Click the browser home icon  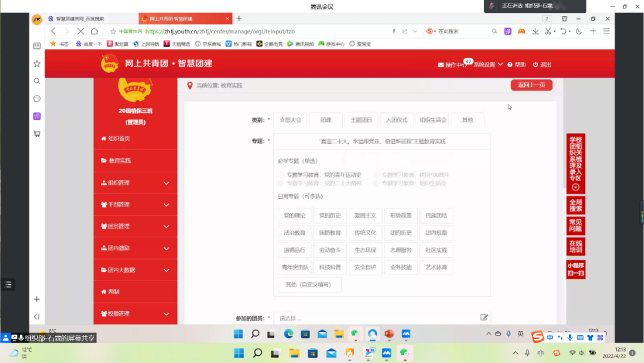click(94, 31)
